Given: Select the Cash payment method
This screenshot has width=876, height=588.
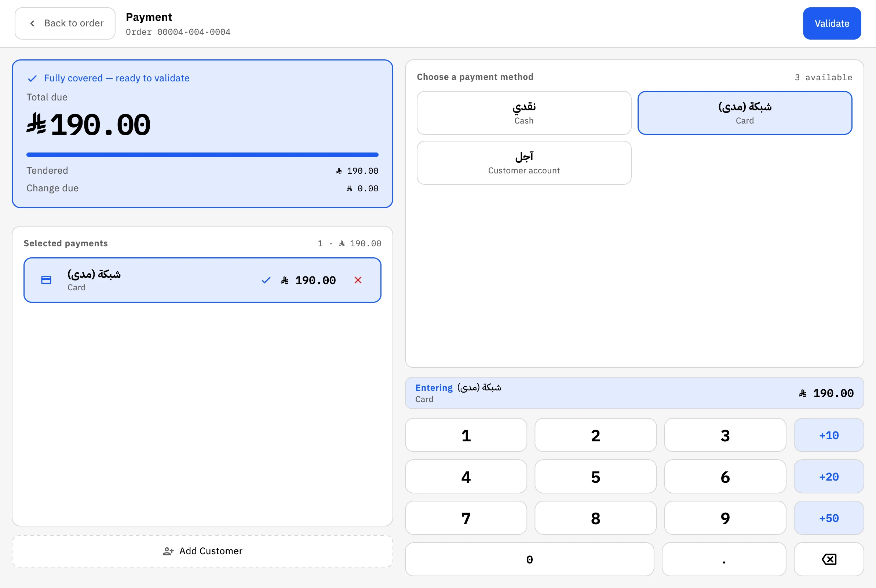Looking at the screenshot, I should pyautogui.click(x=524, y=113).
